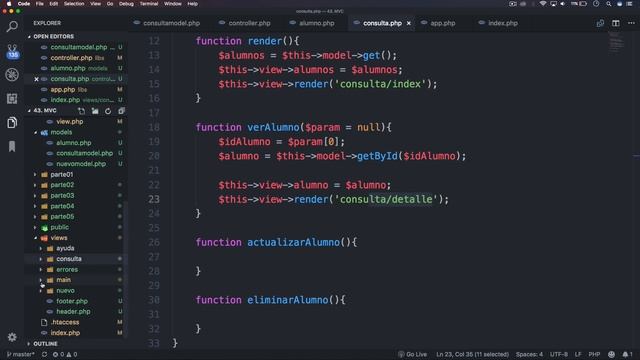
Task: Split the editor with the split icon
Action: pyautogui.click(x=616, y=23)
